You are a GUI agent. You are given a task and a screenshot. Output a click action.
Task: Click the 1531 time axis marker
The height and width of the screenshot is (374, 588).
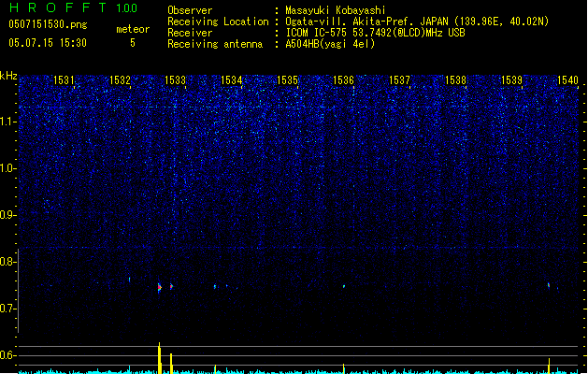point(64,80)
